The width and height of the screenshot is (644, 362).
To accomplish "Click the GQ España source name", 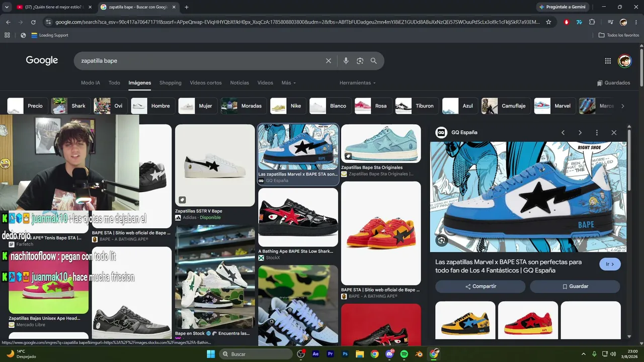I will click(464, 133).
